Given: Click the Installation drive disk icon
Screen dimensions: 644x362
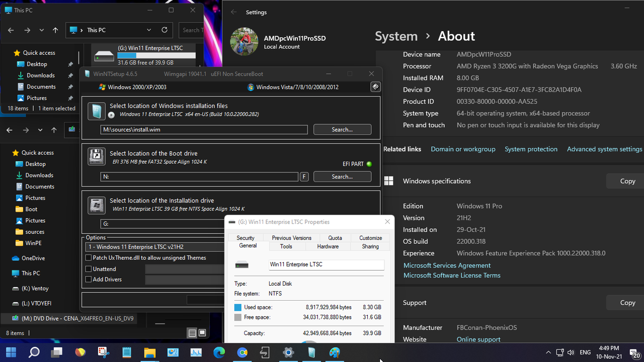Looking at the screenshot, I should (x=96, y=205).
